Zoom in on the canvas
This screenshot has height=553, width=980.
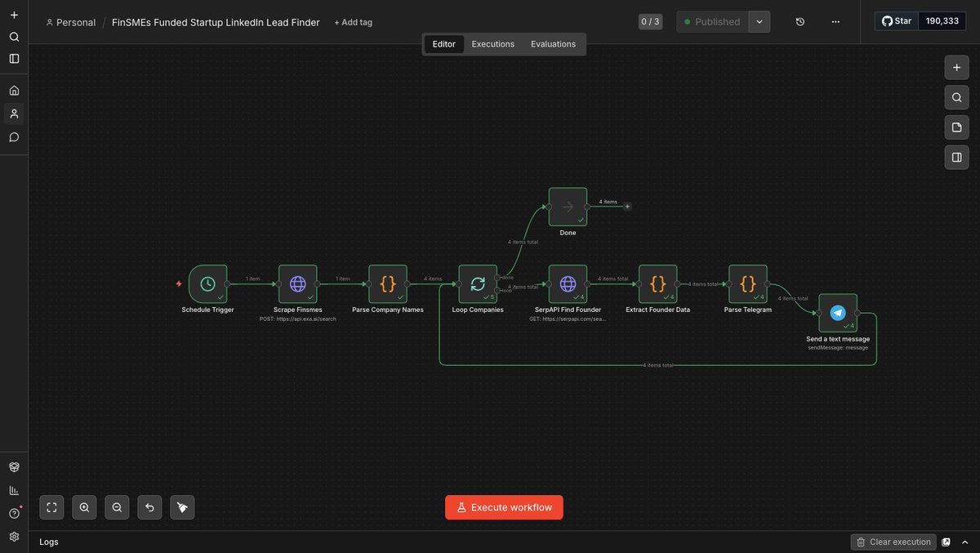pos(84,507)
